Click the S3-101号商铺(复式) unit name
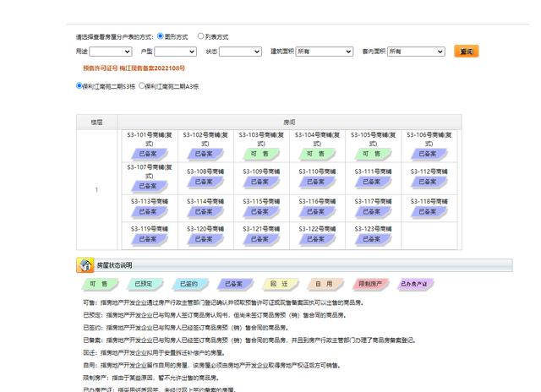The height and width of the screenshot is (392, 541). pyautogui.click(x=149, y=139)
